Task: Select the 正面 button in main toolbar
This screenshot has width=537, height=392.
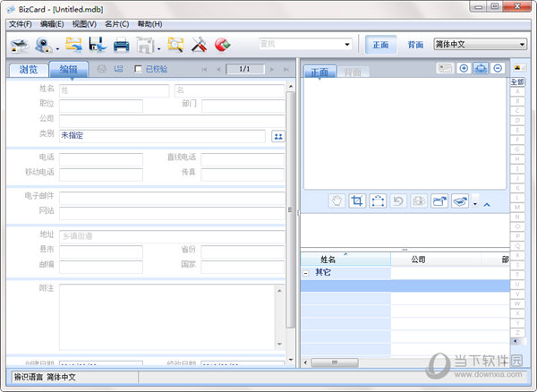Action: point(381,45)
